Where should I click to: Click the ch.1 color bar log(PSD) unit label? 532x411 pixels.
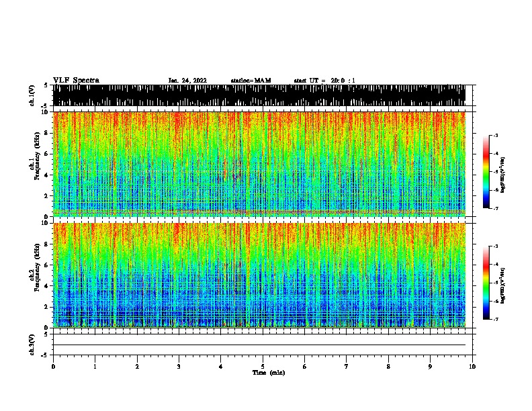pos(503,175)
